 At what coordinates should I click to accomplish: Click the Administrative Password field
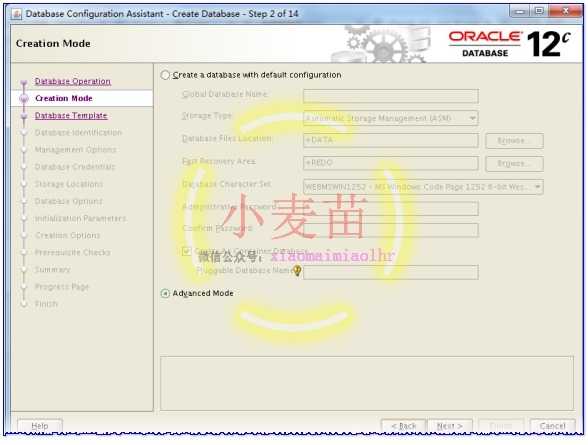coord(390,208)
